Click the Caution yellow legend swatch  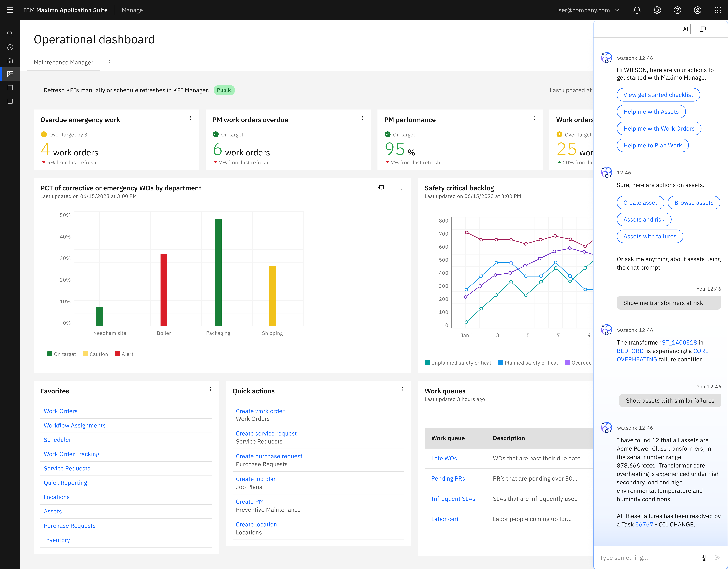(x=85, y=354)
